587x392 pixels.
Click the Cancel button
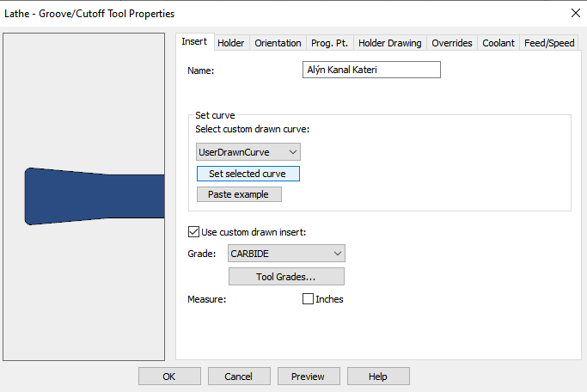click(238, 377)
